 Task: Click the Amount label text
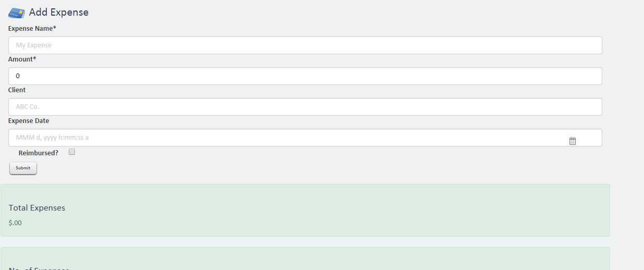[x=20, y=59]
